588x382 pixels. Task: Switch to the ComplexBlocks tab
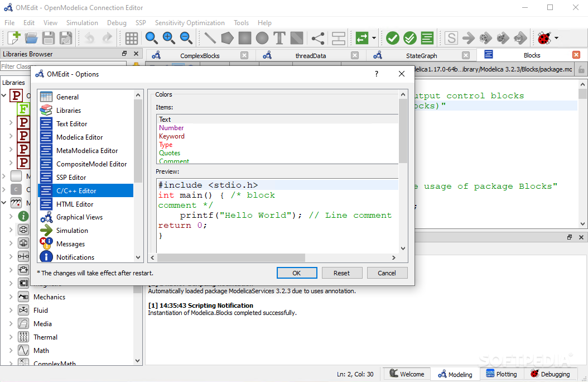coord(200,55)
